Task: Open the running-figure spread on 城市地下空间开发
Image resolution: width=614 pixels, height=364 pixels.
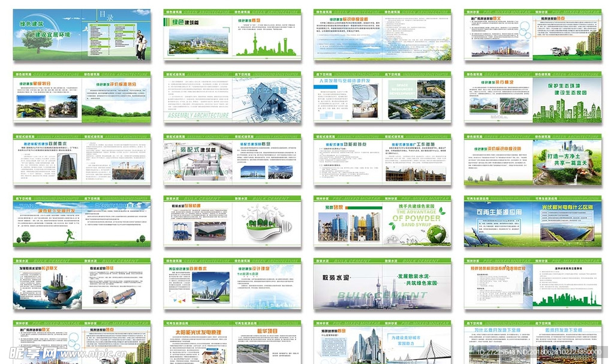Action: (x=82, y=222)
